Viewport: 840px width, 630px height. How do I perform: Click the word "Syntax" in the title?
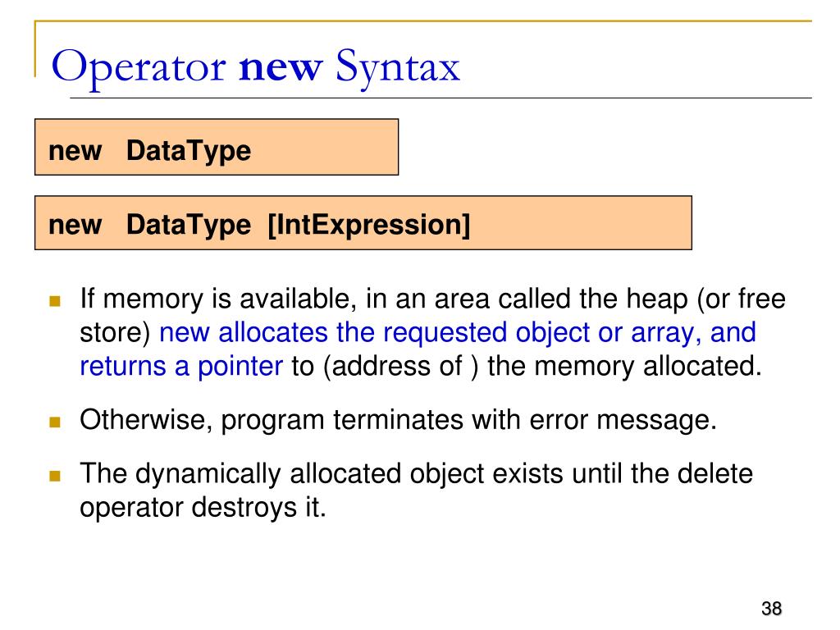[x=397, y=67]
